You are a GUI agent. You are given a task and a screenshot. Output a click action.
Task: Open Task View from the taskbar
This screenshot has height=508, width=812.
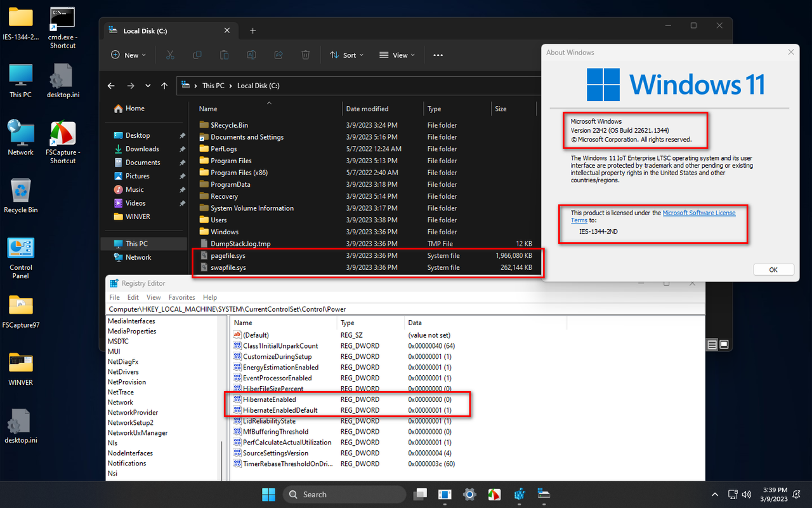pos(420,494)
